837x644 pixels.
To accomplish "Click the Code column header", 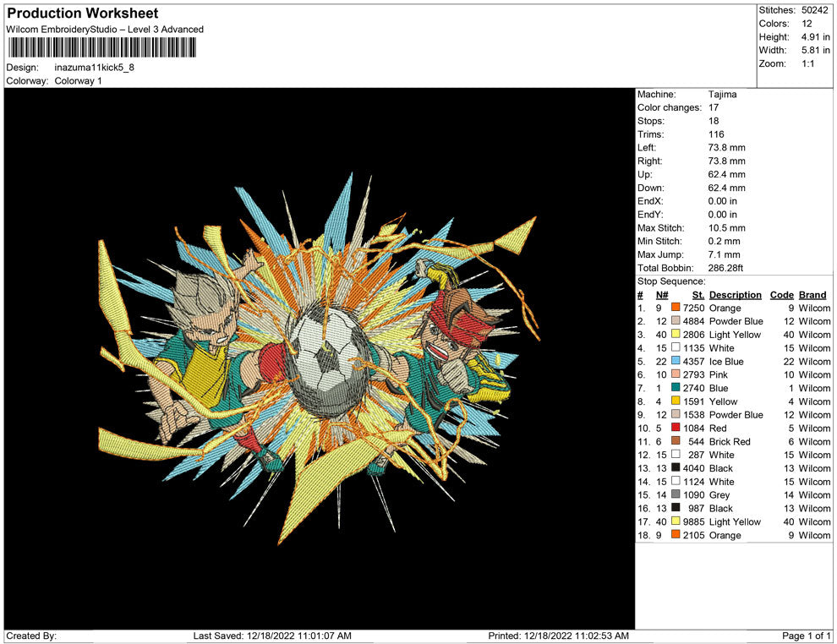I will [781, 295].
